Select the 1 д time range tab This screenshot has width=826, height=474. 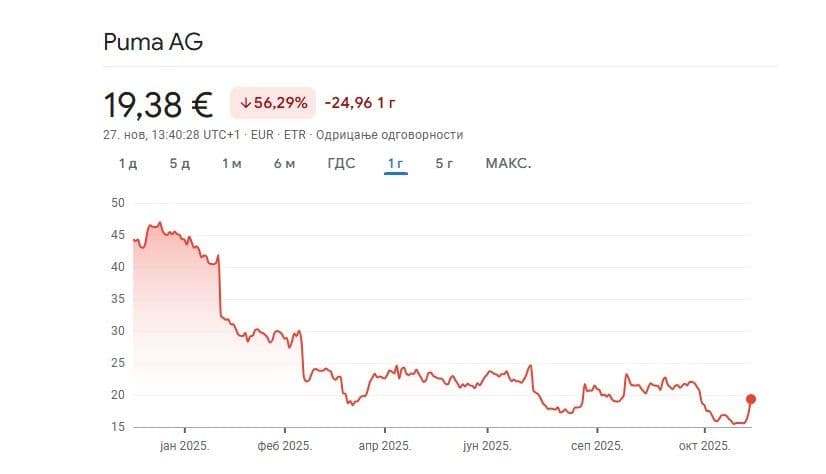click(x=127, y=163)
